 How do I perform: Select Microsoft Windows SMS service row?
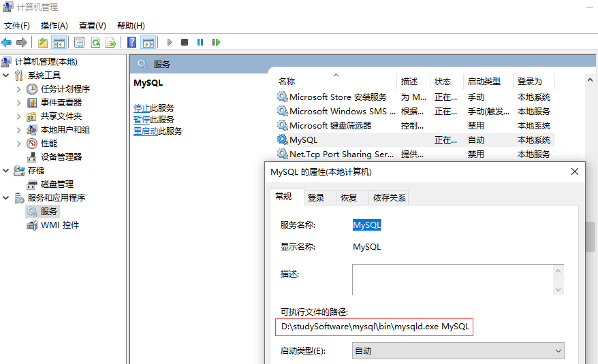click(x=415, y=112)
